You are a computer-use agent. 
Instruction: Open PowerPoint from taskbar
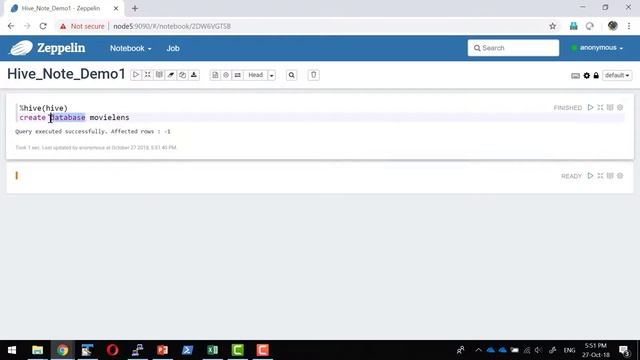[162, 350]
